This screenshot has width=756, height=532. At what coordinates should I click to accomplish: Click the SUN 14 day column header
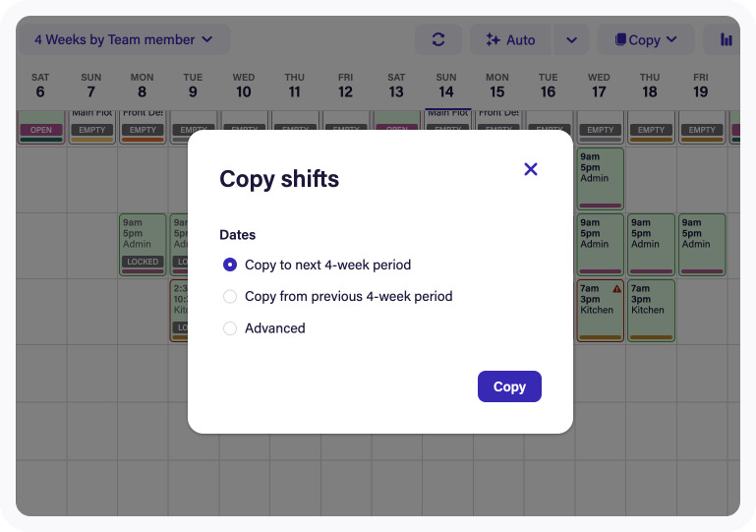pos(446,86)
